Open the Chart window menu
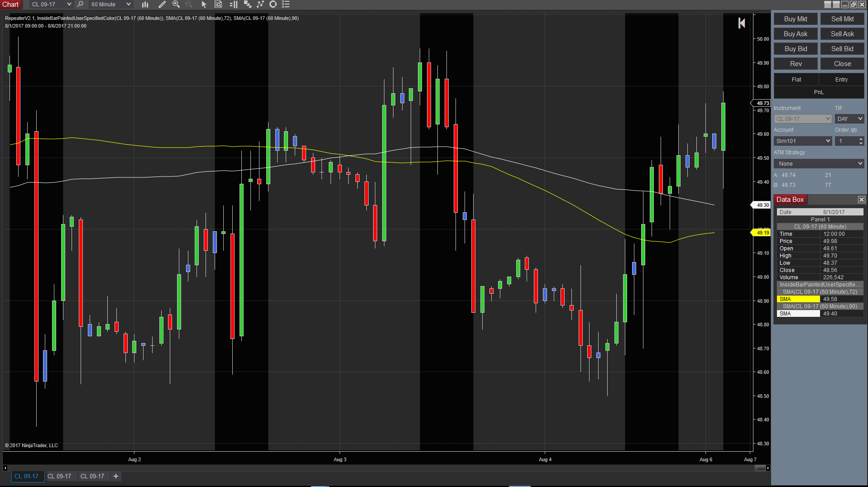The image size is (868, 487). tap(11, 5)
